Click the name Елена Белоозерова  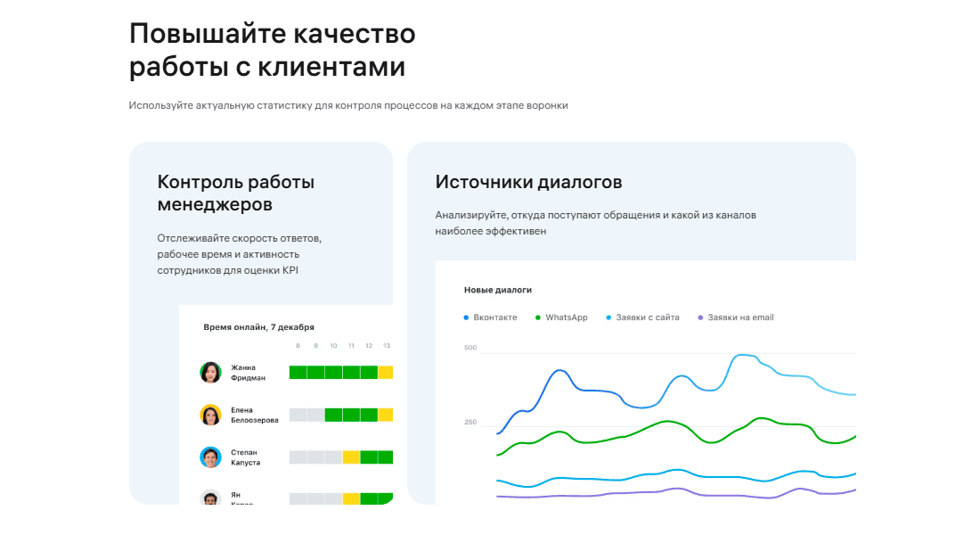point(255,415)
